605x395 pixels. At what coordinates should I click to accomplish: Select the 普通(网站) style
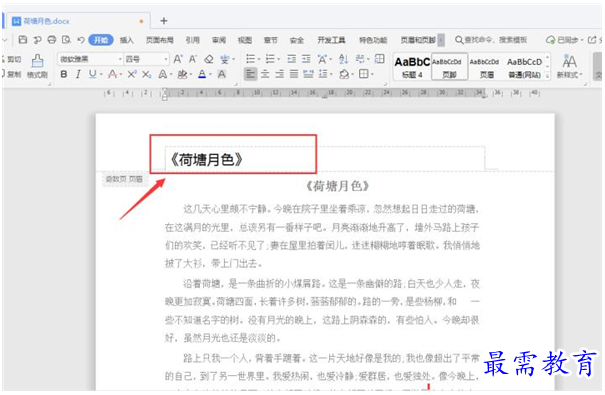(x=524, y=67)
